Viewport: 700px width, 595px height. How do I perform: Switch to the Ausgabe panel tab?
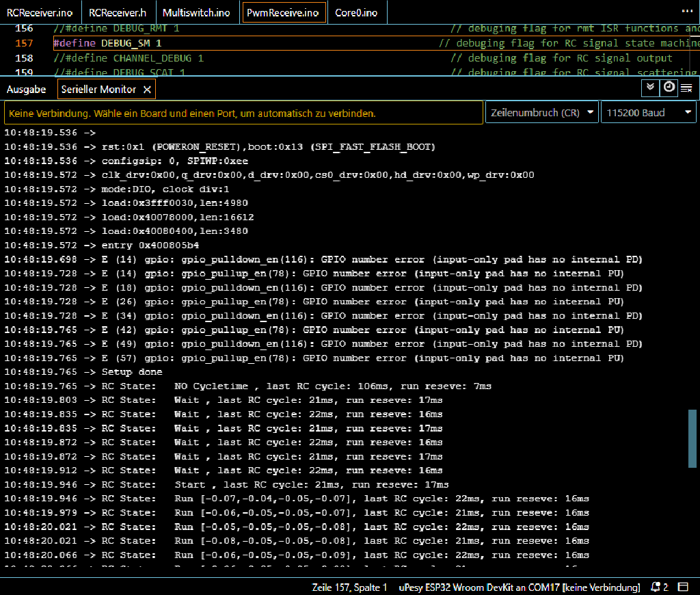(27, 90)
